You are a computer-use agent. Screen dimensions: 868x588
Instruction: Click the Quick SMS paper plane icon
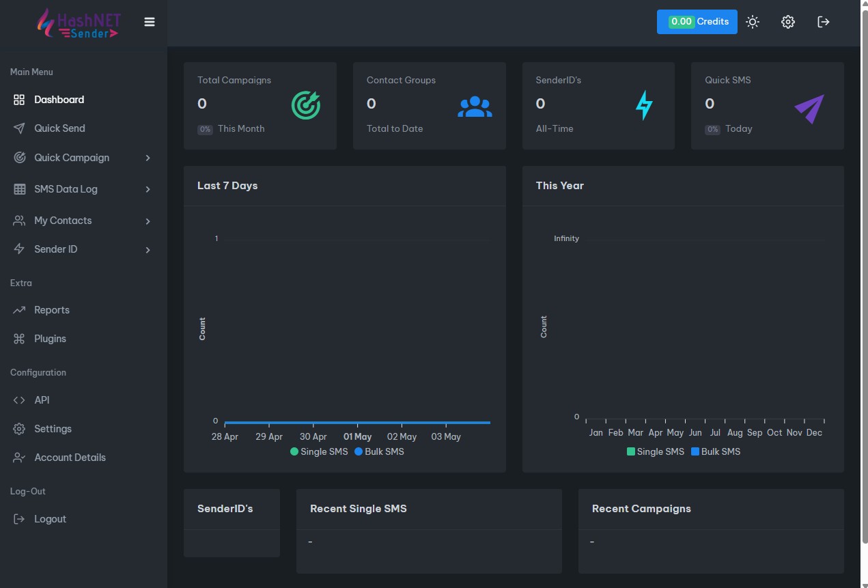(x=809, y=109)
